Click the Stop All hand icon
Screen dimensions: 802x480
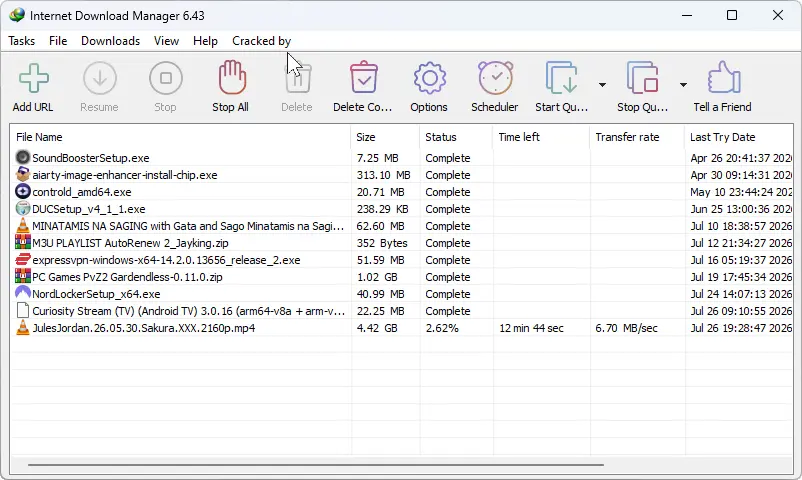(232, 77)
